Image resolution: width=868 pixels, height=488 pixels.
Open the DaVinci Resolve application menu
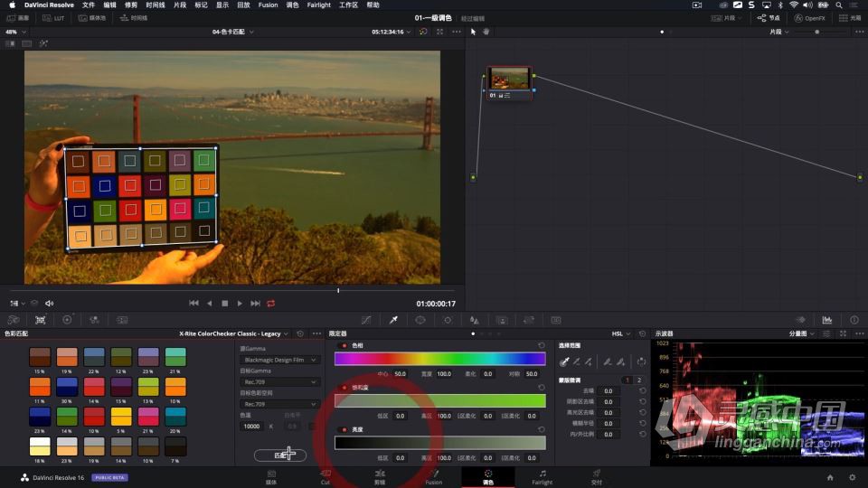point(49,5)
